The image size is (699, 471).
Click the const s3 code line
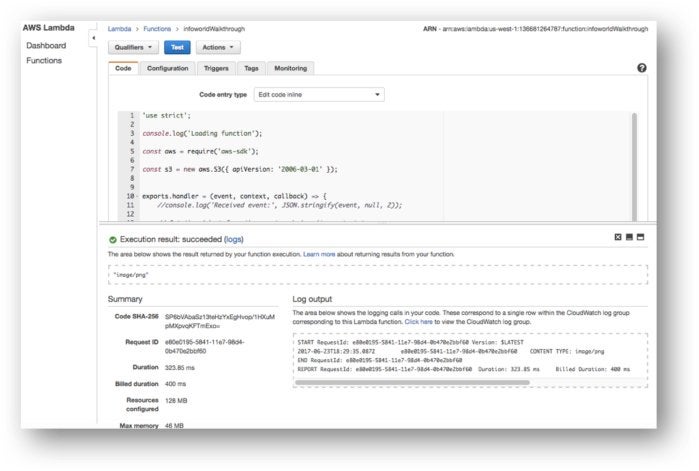(x=240, y=169)
